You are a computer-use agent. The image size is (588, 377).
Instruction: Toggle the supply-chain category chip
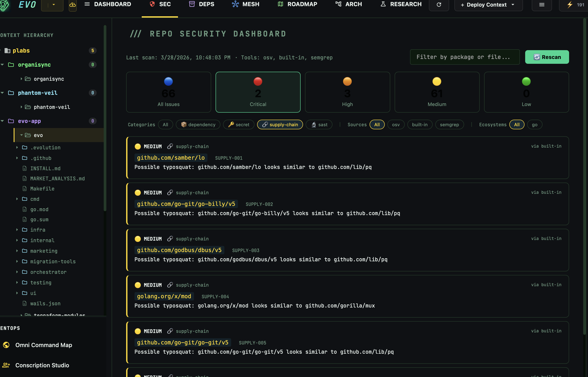tap(280, 125)
